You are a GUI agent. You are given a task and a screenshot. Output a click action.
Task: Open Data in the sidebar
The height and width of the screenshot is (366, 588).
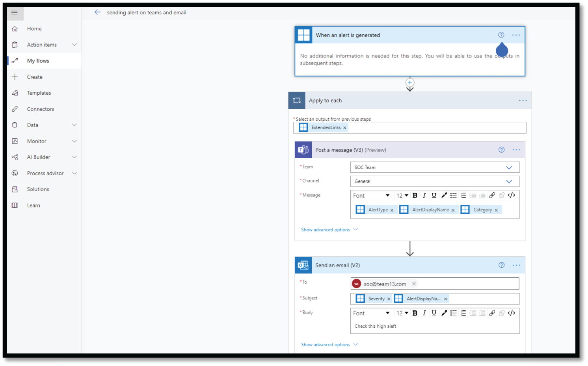[x=33, y=125]
